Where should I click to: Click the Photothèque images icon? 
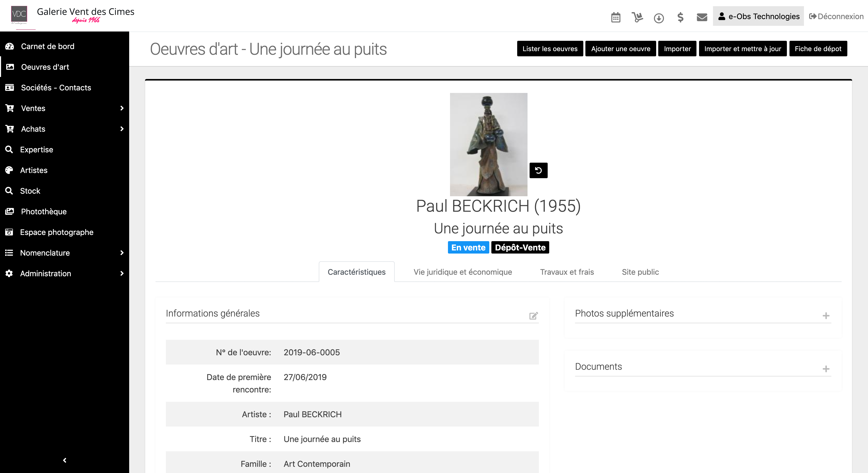click(x=10, y=211)
